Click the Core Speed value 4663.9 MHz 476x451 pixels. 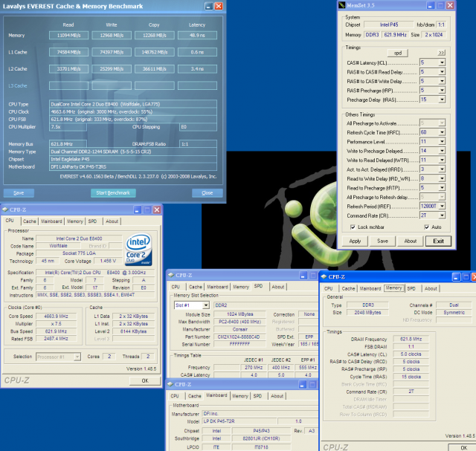57,316
